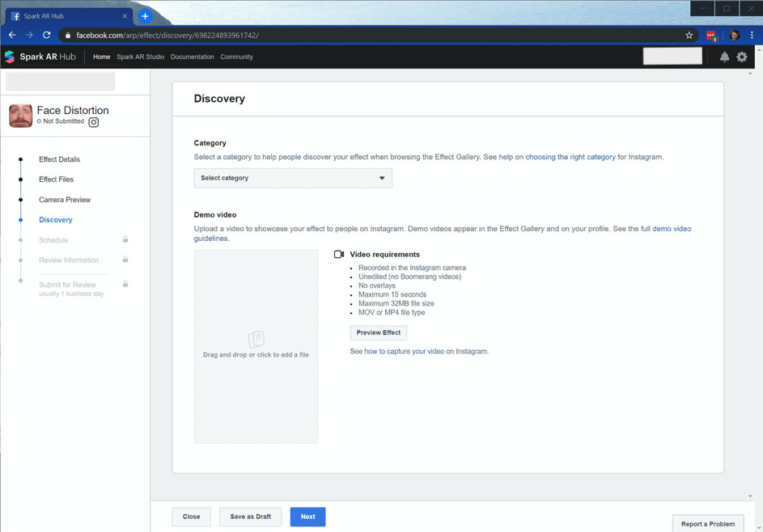Click the Save as Draft button
This screenshot has height=532, width=763.
coord(251,517)
